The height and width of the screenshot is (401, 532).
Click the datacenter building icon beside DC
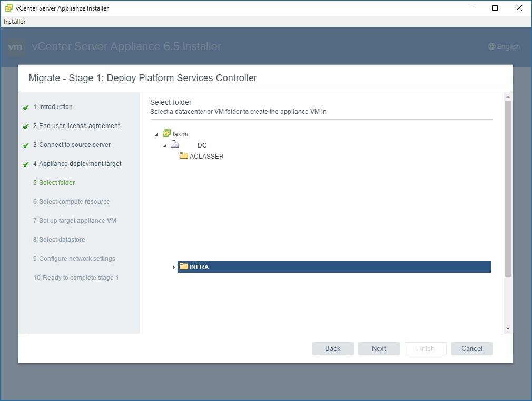[175, 144]
